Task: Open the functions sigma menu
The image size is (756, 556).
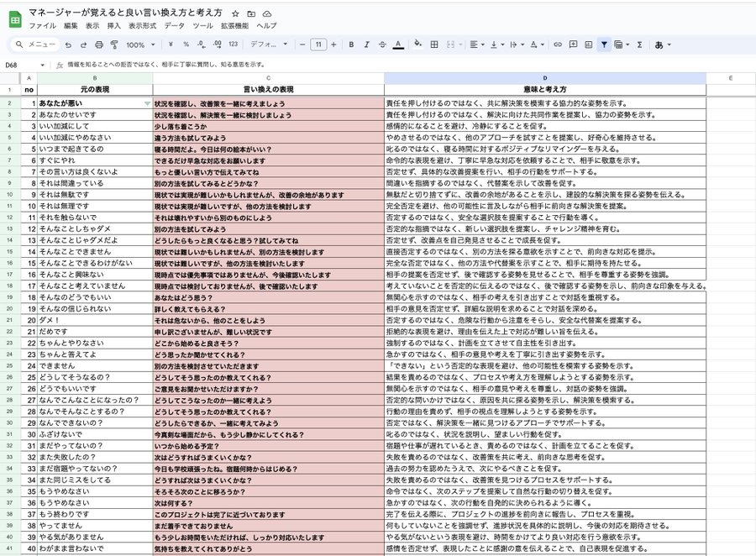Action: tap(640, 45)
